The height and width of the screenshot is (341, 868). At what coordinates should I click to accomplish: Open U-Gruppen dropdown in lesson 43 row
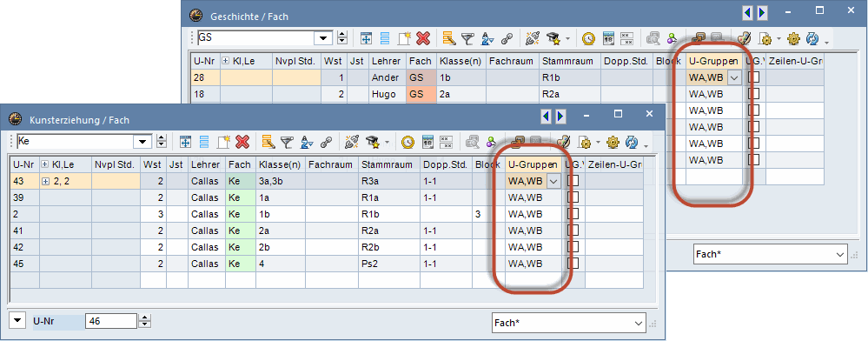[x=553, y=181]
